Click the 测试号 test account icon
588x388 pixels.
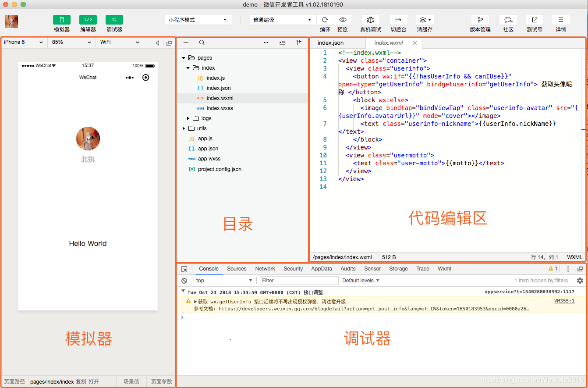click(x=535, y=20)
